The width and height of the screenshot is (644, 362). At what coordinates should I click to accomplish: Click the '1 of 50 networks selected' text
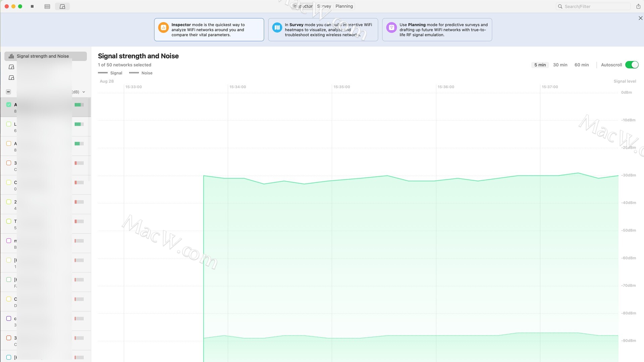pos(124,65)
